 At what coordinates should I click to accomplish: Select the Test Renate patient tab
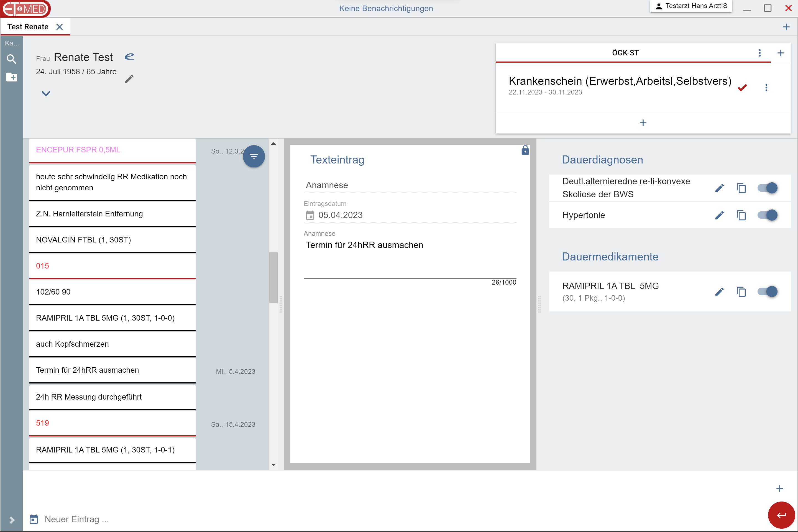click(28, 27)
